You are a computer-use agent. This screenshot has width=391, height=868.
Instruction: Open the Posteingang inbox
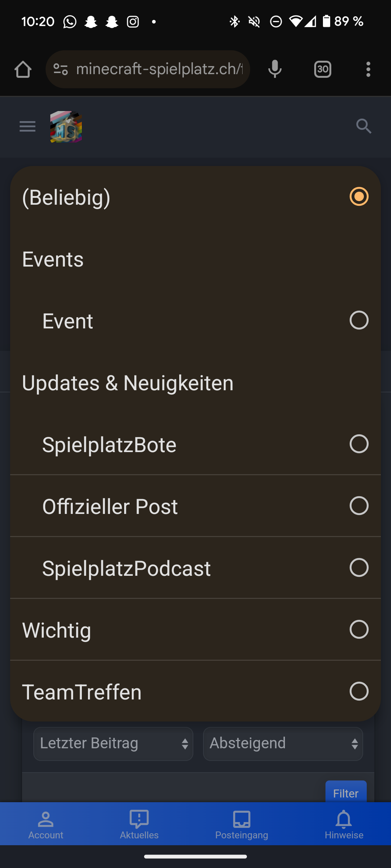241,824
